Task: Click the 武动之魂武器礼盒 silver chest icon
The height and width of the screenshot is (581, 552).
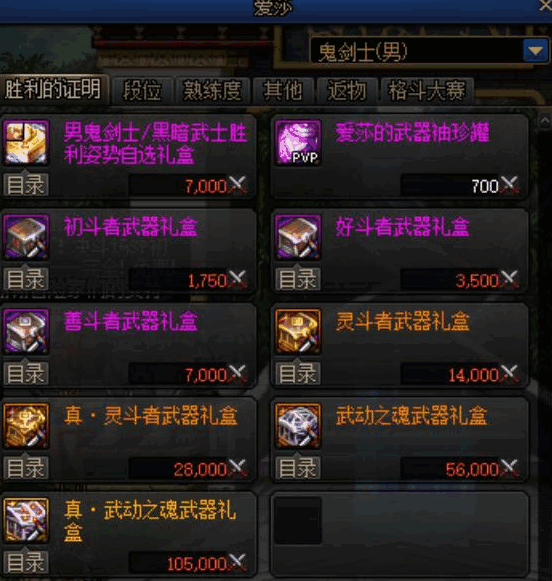Action: [x=298, y=426]
